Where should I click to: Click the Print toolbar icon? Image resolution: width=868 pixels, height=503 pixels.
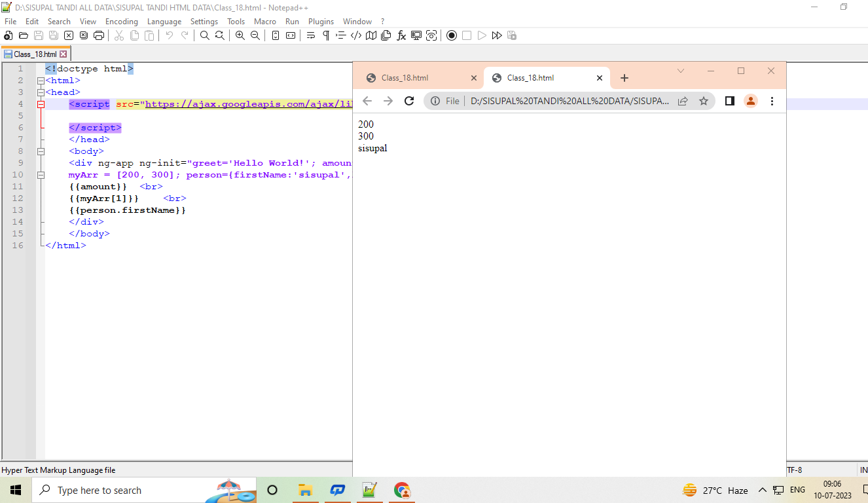pos(99,35)
